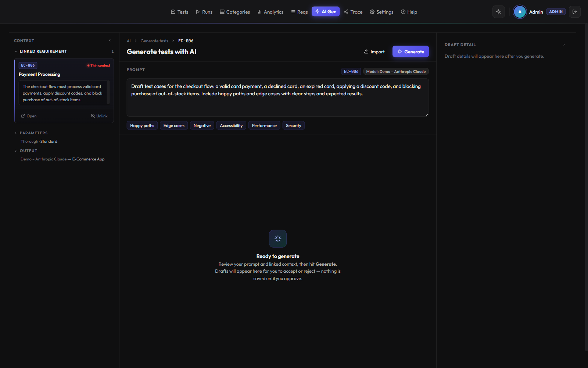The image size is (588, 368).
Task: Click the Model: Demo – Anthropic Claude chip
Action: coord(396,71)
